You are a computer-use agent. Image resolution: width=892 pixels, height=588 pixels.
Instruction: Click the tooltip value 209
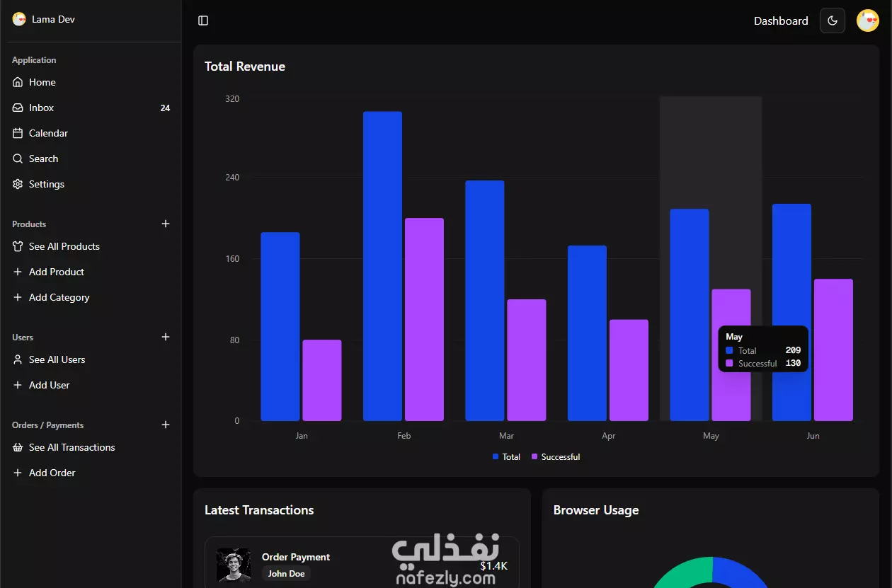pyautogui.click(x=793, y=350)
